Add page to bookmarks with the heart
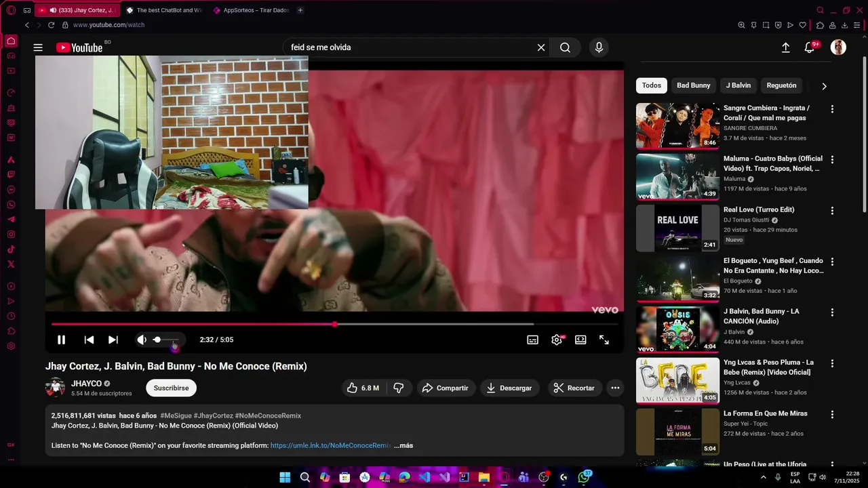Screen dimensions: 868x488 (x=803, y=25)
